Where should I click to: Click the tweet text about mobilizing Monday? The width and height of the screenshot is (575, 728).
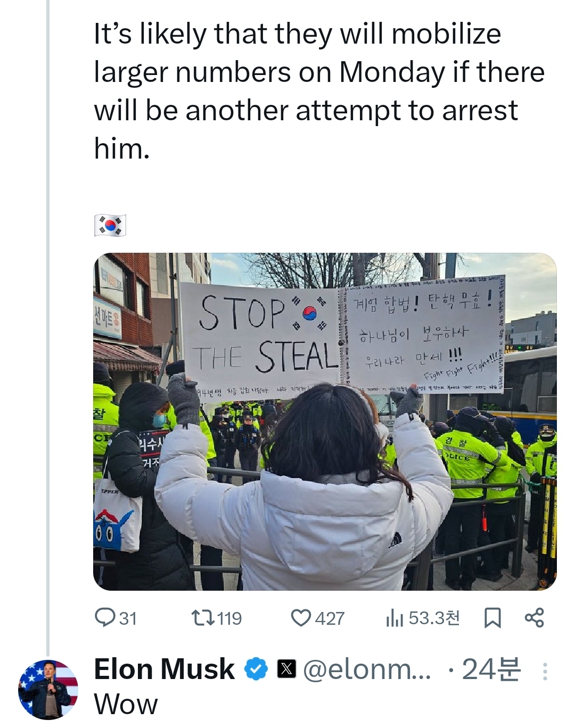click(319, 91)
